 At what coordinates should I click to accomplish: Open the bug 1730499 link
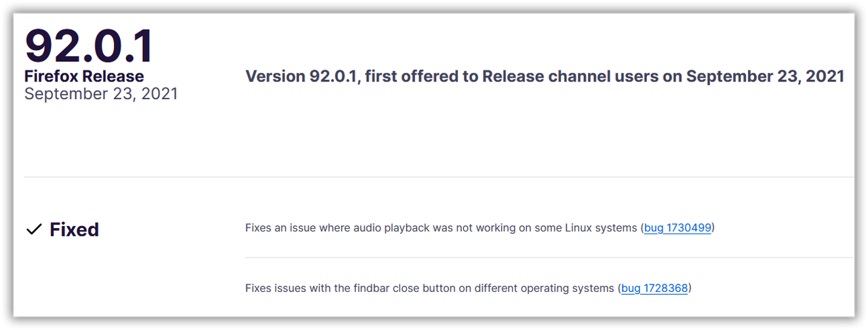pyautogui.click(x=677, y=228)
